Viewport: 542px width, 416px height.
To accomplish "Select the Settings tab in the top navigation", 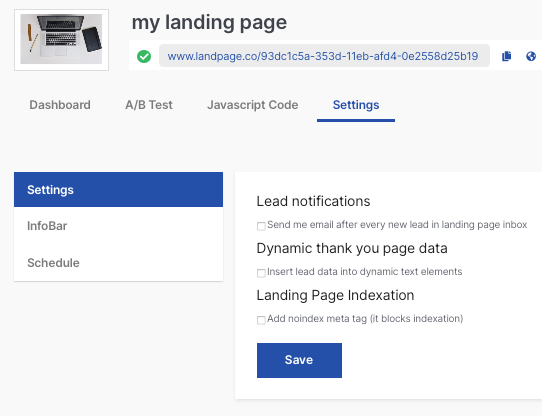I will click(356, 105).
